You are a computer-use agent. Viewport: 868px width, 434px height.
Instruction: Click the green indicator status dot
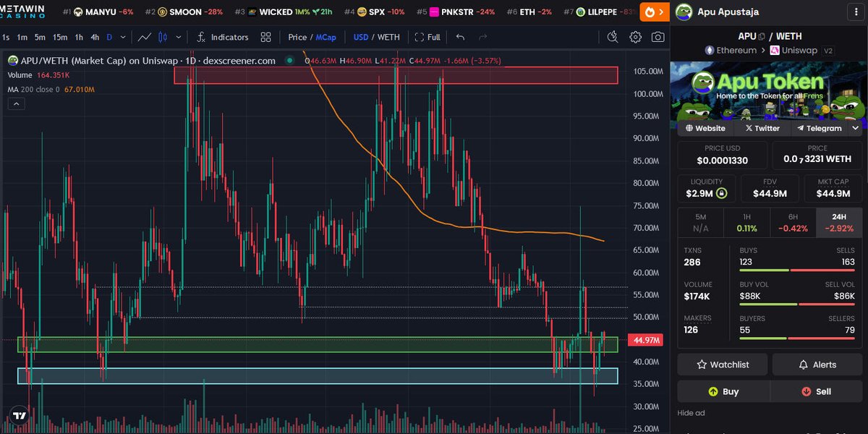click(289, 61)
